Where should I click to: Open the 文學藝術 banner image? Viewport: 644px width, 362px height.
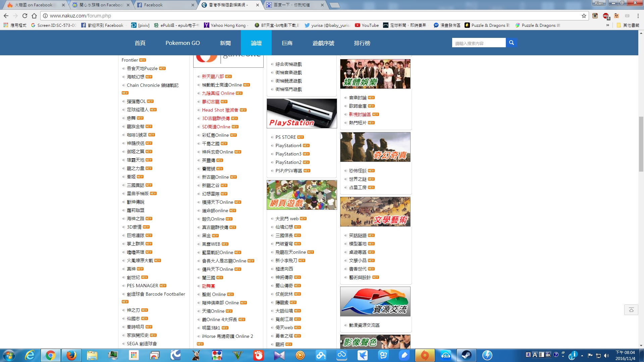pyautogui.click(x=375, y=212)
